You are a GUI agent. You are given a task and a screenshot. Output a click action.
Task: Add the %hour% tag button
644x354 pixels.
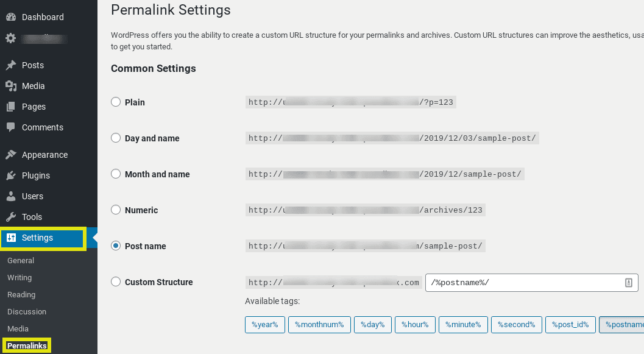[x=416, y=324]
